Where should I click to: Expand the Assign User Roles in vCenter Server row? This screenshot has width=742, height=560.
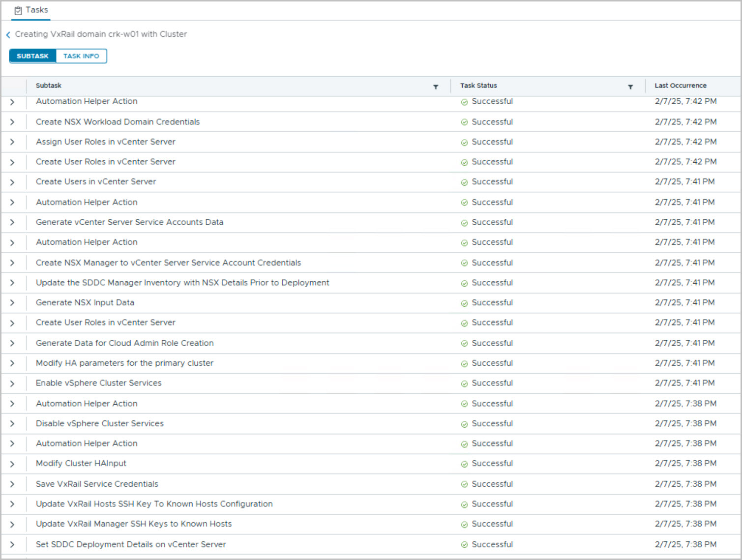point(12,142)
